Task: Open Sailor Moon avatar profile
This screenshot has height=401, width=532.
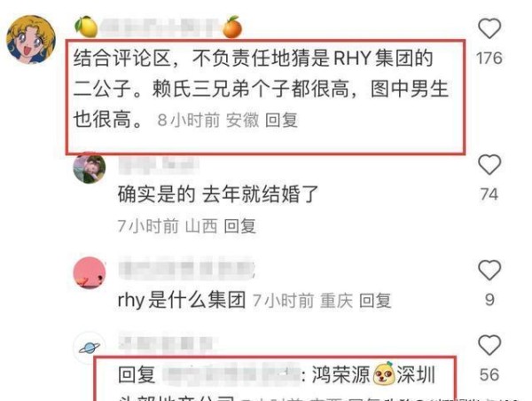Action: [31, 39]
